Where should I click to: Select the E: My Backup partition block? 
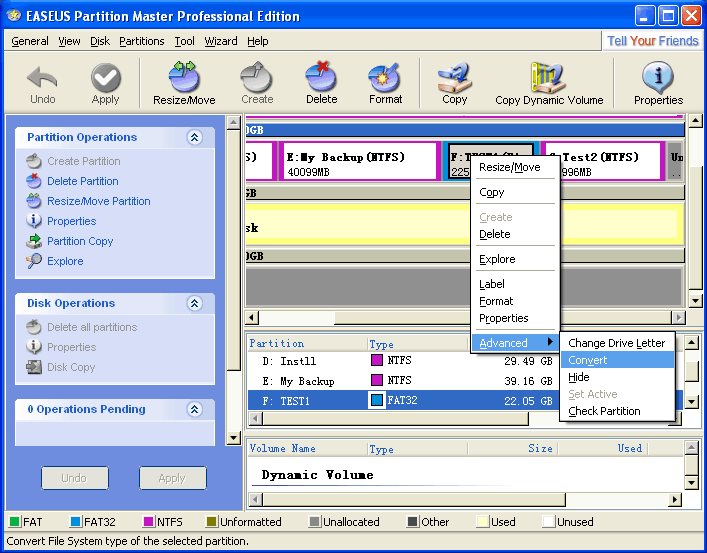pos(359,161)
